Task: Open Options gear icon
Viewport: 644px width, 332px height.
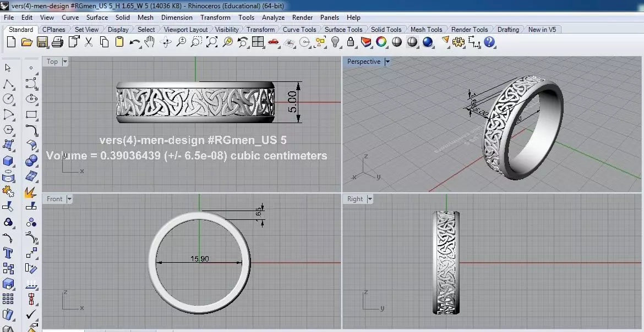Action: tap(459, 42)
